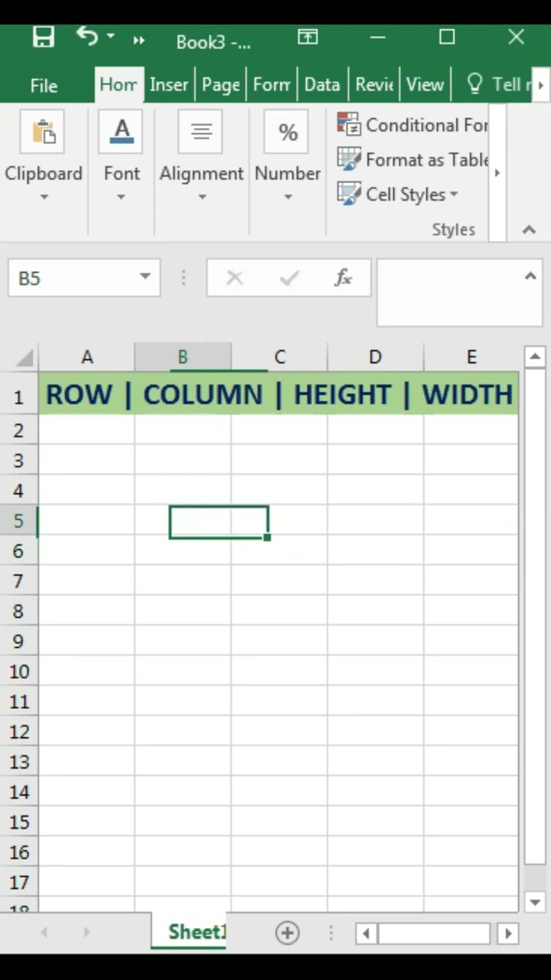The image size is (551, 980).
Task: Click the Undo arrow icon
Action: [87, 36]
